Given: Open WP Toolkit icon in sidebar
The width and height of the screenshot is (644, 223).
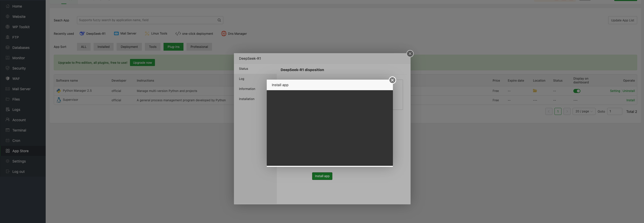Looking at the screenshot, I should [x=8, y=27].
